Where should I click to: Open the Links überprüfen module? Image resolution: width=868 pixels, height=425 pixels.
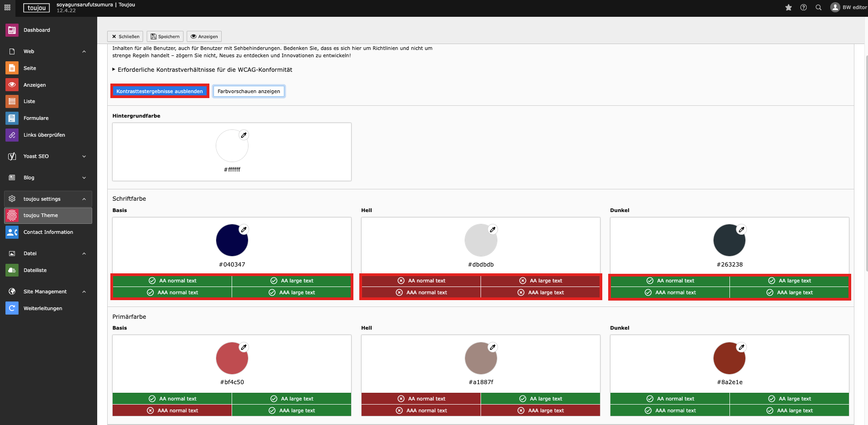[x=44, y=135]
